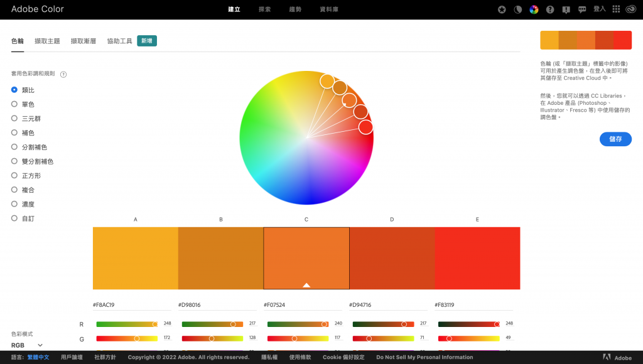Select color swatch B (dark orange)
643x364 pixels.
click(x=220, y=258)
